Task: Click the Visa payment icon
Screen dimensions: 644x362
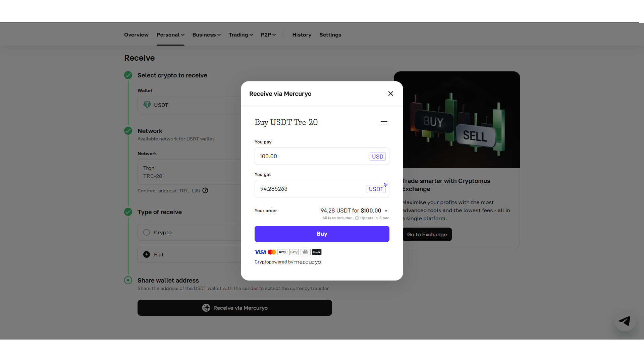Action: point(260,252)
